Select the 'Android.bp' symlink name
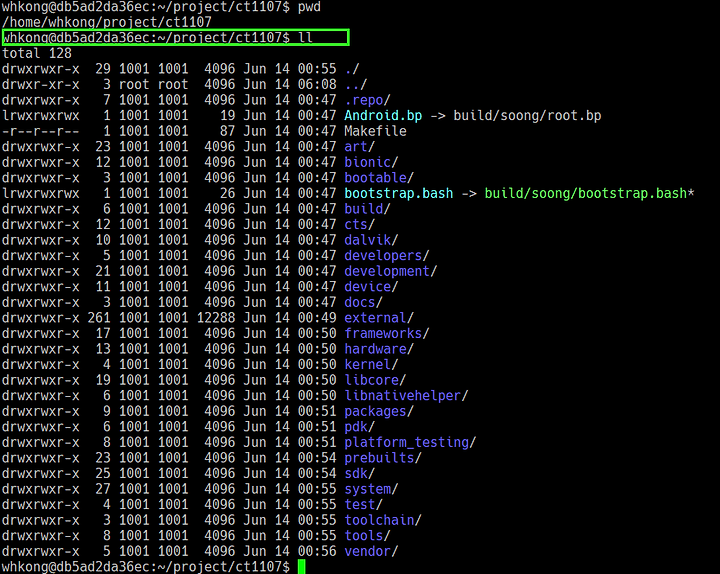Viewport: 720px width, 574px height. coord(383,116)
